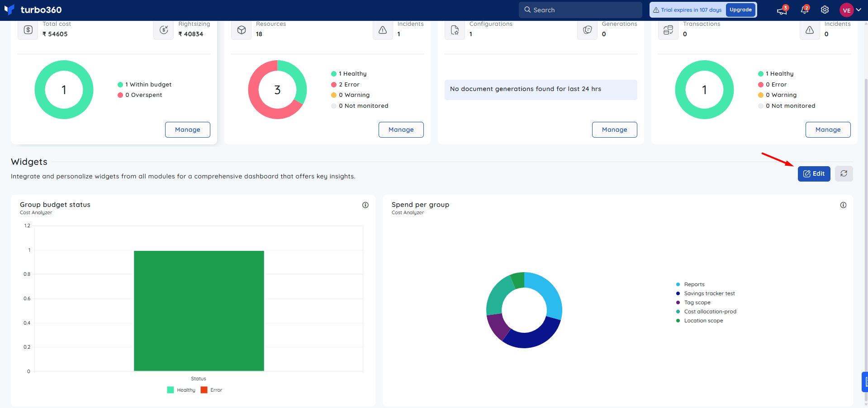Image resolution: width=868 pixels, height=408 pixels.
Task: Open Spend per group info icon
Action: 843,205
